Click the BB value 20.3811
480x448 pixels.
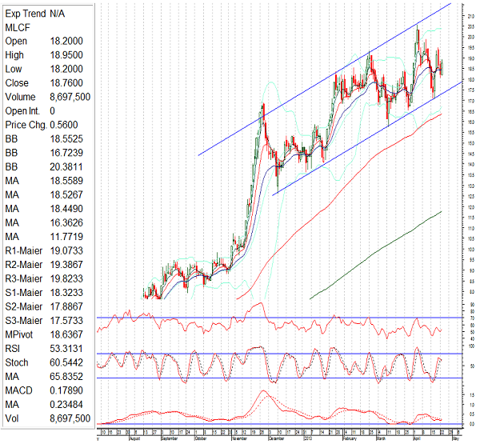[67, 166]
